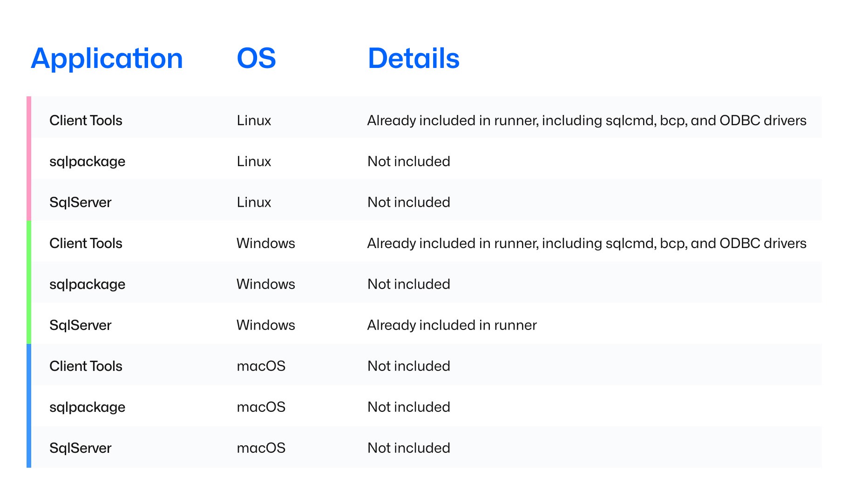Click Linux in the Client Tools row
The height and width of the screenshot is (504, 841).
254,121
